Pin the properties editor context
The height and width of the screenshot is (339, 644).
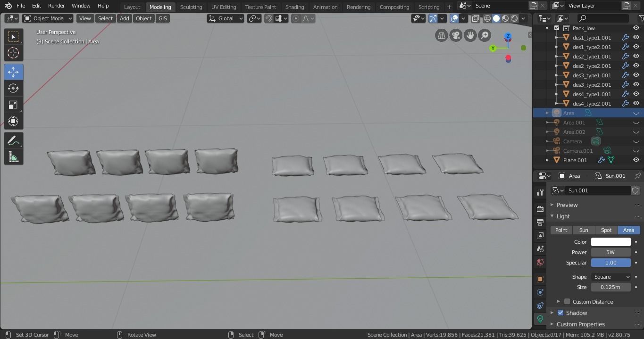(x=638, y=175)
